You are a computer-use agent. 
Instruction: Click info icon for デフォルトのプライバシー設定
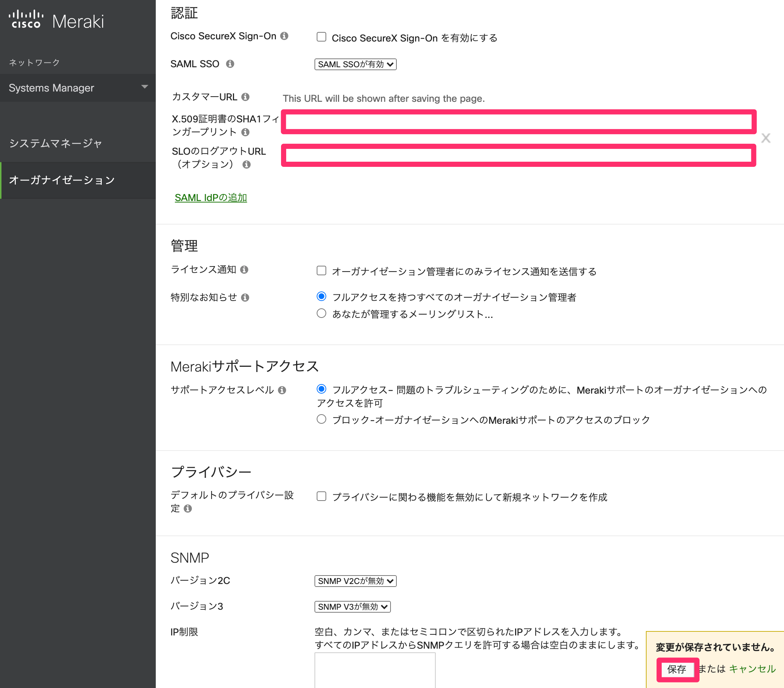(188, 509)
